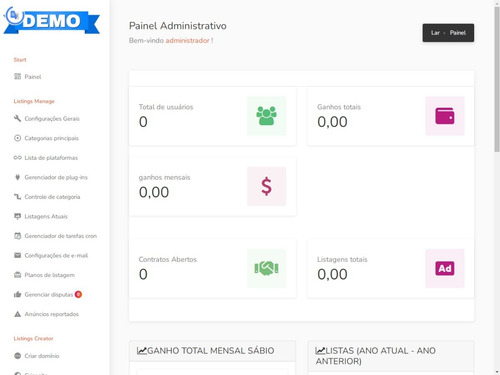
Task: Open Listagens Atuais in sidebar
Action: (46, 216)
